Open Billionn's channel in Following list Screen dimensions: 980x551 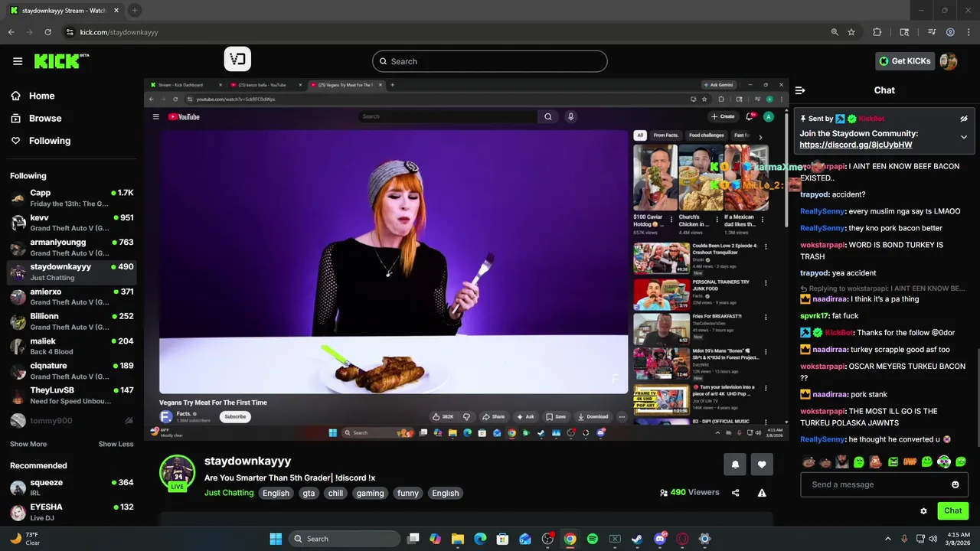click(72, 321)
